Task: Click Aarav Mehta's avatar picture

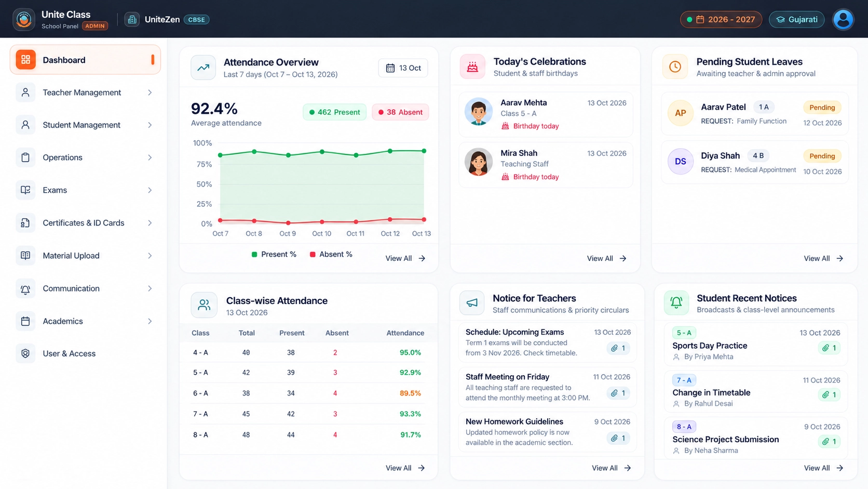Action: pyautogui.click(x=478, y=111)
